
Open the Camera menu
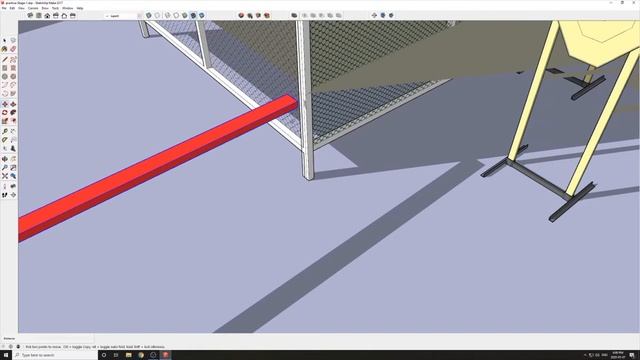click(x=33, y=8)
